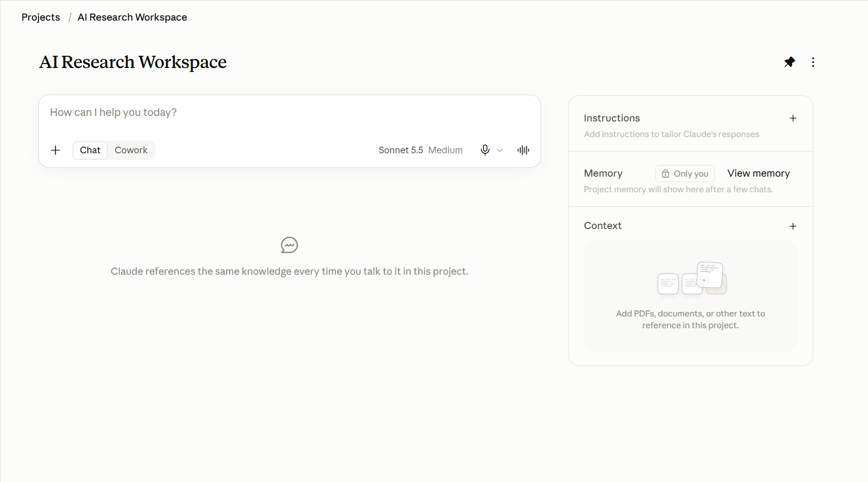
Task: Focus the 'How can I help you today?' field
Action: 289,113
